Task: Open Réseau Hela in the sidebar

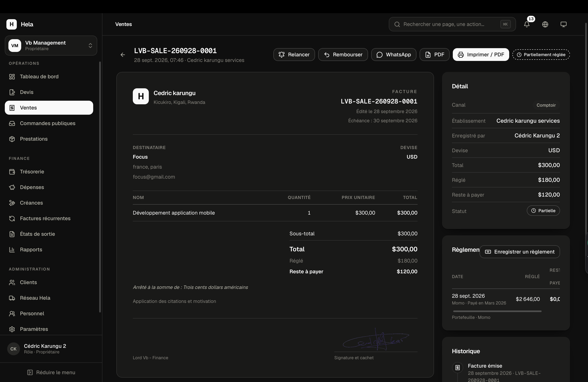Action: coord(49,298)
